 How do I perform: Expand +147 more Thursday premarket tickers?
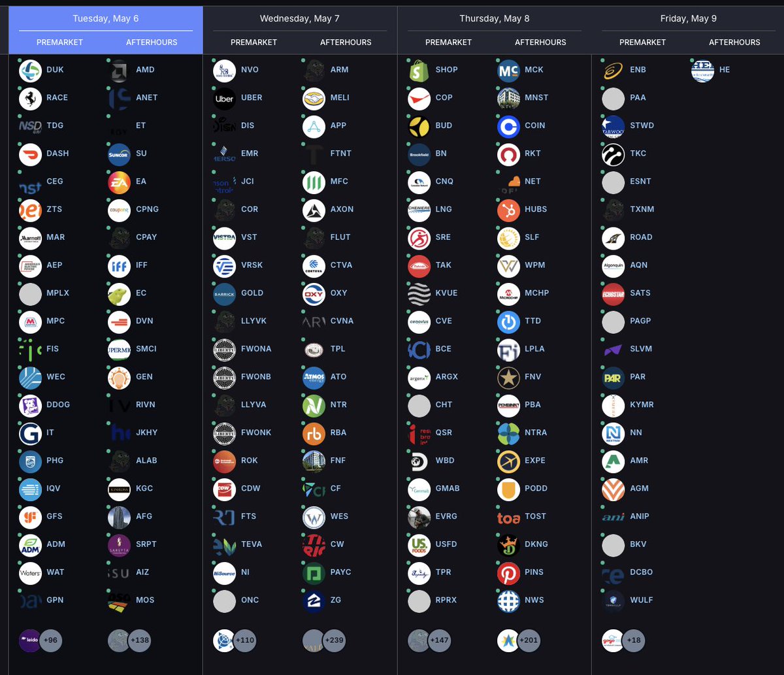pyautogui.click(x=438, y=640)
